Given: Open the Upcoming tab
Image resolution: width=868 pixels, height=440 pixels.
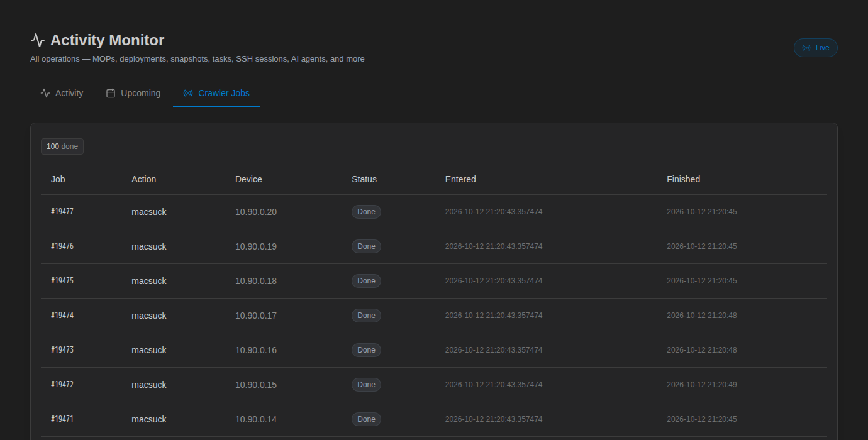Looking at the screenshot, I should [x=133, y=93].
